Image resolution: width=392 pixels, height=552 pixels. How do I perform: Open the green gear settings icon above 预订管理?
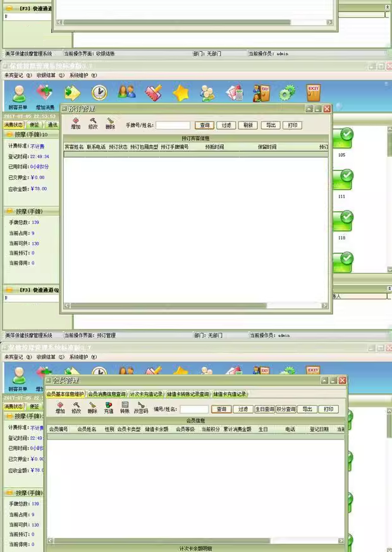click(x=287, y=94)
